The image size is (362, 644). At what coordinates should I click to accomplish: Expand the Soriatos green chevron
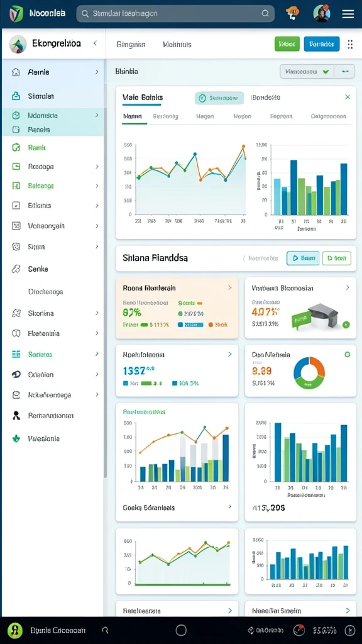(97, 353)
